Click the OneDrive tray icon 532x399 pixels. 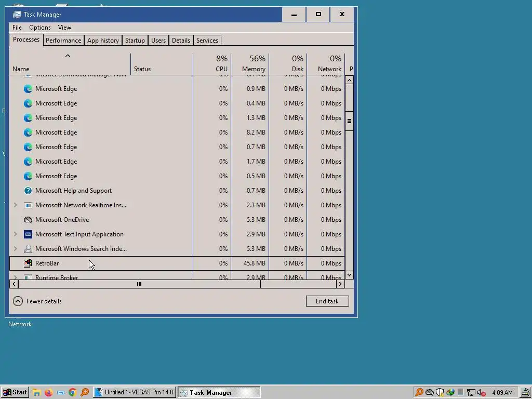click(x=430, y=393)
